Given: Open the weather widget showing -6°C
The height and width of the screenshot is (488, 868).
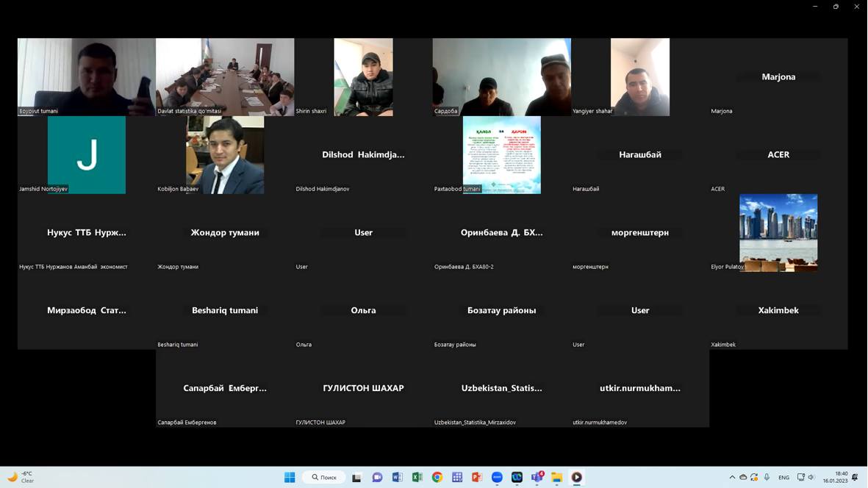Looking at the screenshot, I should [20, 477].
